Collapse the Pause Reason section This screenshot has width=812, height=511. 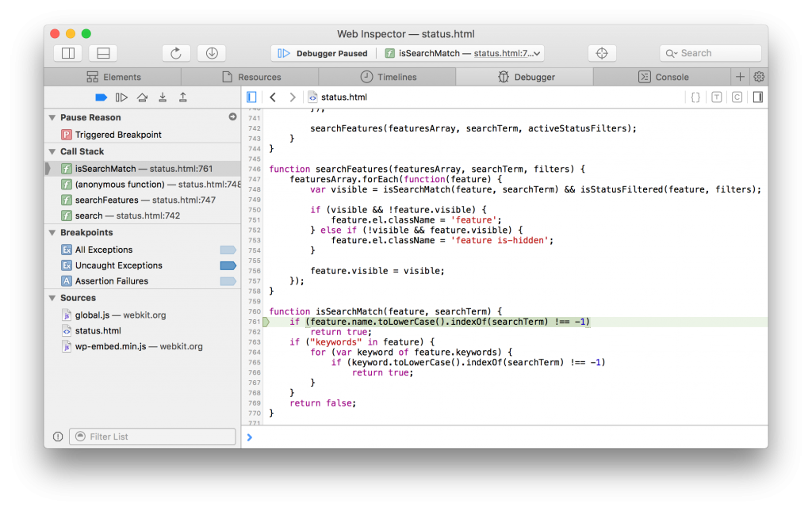pos(52,118)
